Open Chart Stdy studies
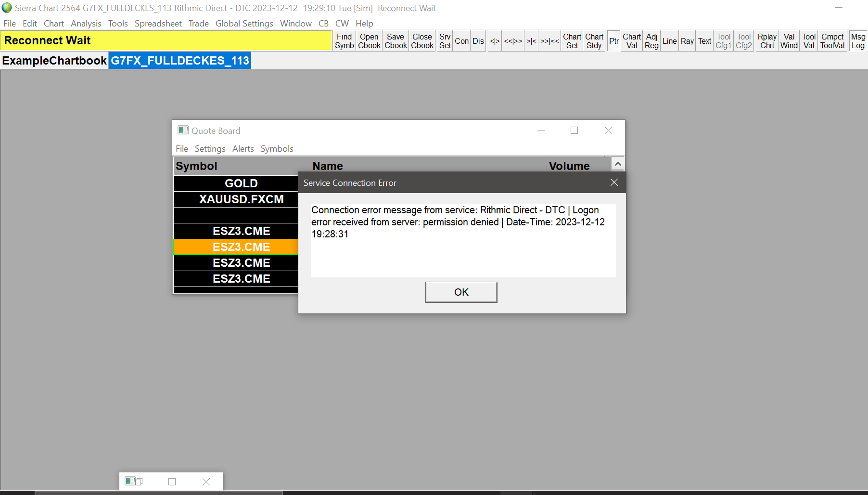 click(x=594, y=41)
